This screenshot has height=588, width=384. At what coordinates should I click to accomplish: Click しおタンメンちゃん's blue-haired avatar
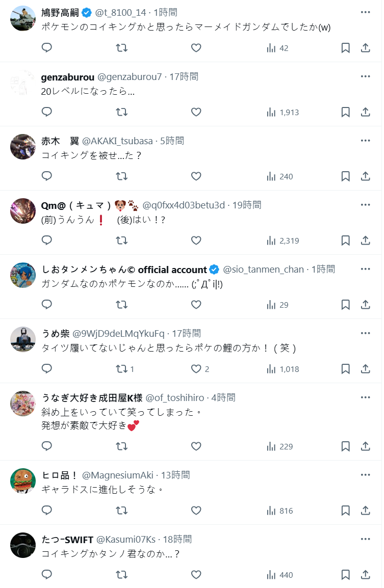click(23, 275)
